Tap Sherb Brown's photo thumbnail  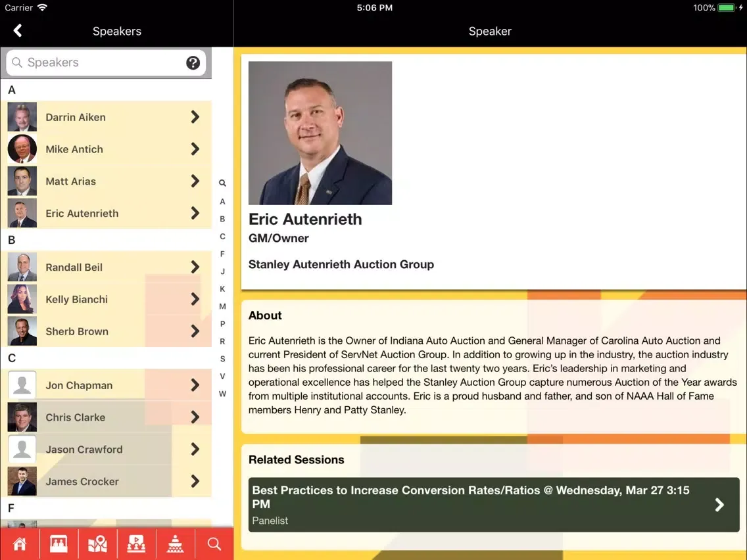pyautogui.click(x=22, y=331)
